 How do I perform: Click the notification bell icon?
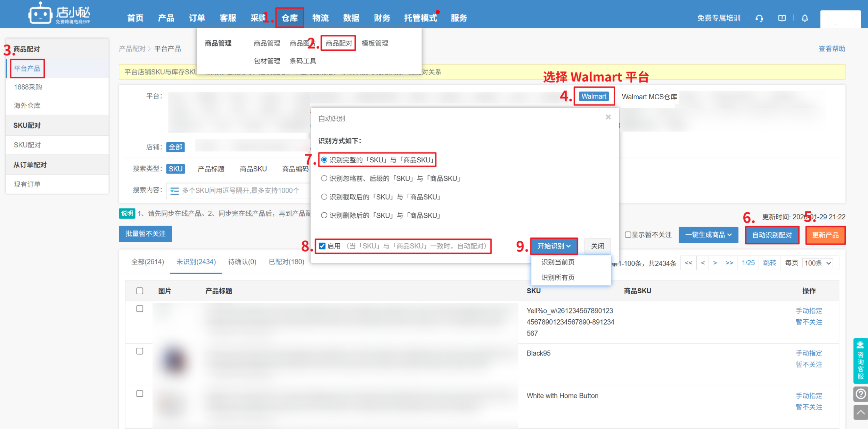coord(805,18)
